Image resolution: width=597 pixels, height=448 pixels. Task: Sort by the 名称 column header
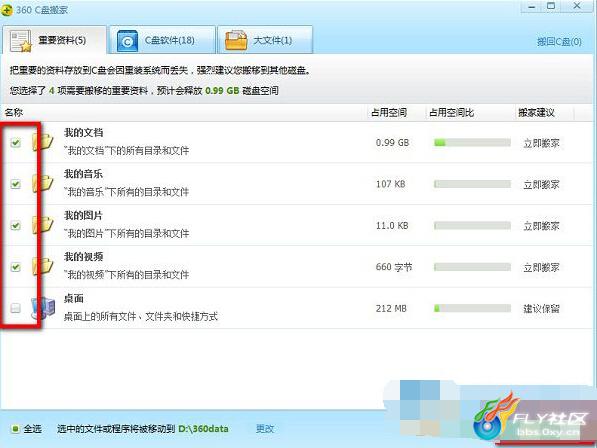(14, 113)
